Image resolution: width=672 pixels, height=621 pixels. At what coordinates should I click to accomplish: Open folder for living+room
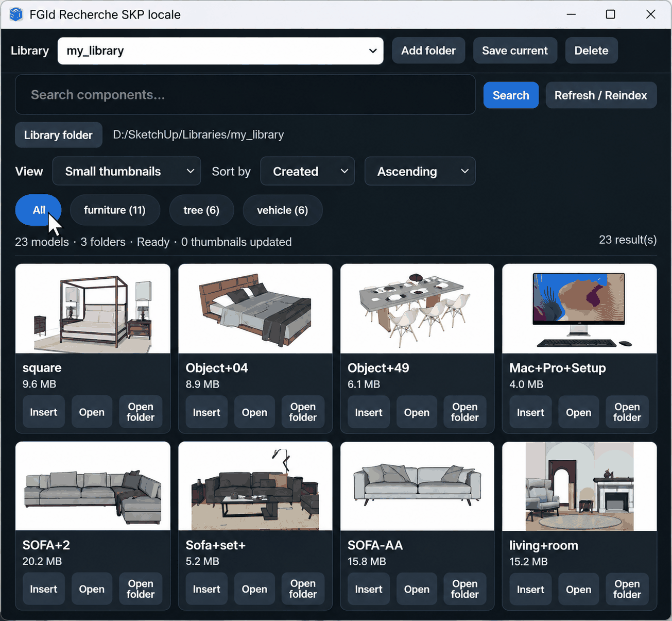(627, 589)
